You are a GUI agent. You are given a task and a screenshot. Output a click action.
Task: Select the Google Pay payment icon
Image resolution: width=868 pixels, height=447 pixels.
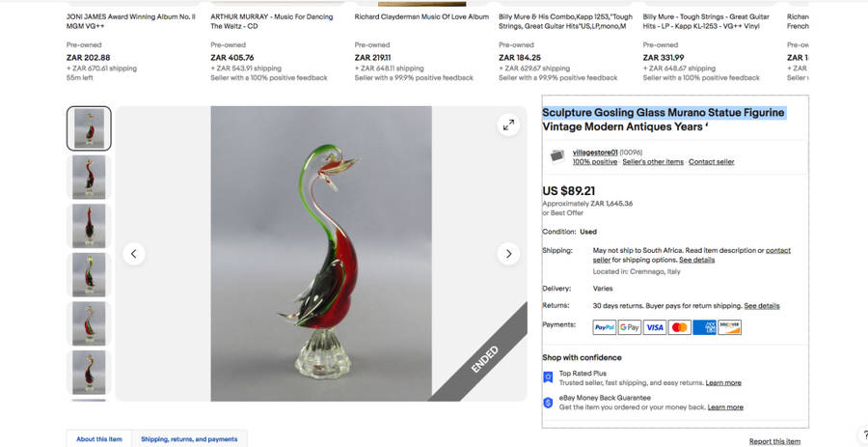coord(630,327)
